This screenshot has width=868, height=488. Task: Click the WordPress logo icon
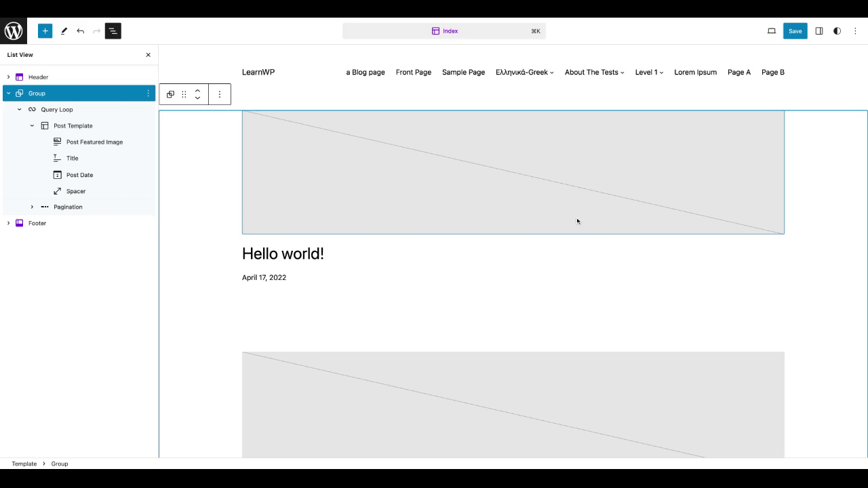coord(14,30)
